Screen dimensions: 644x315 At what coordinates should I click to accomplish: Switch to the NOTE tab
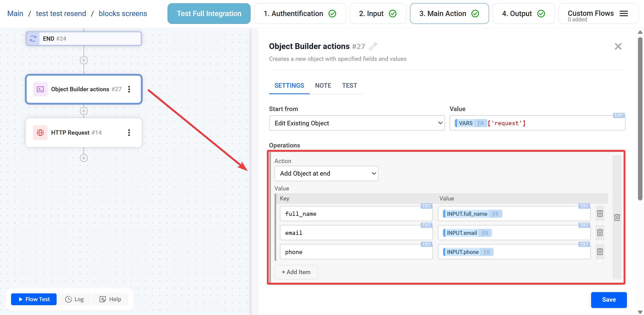click(323, 85)
